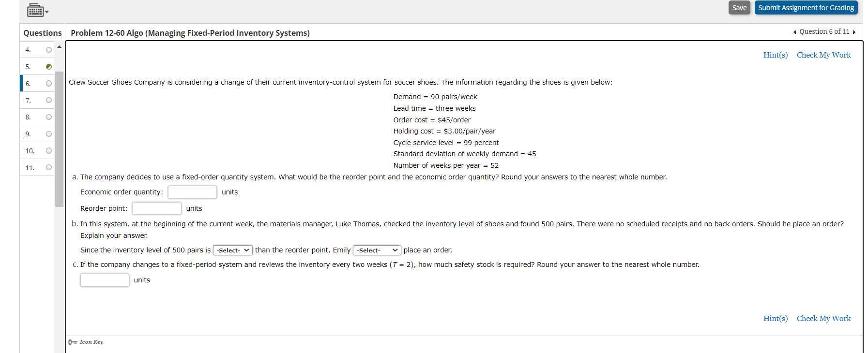868x353 pixels.
Task: Click the Submit Assignment for Grading button
Action: (806, 7)
